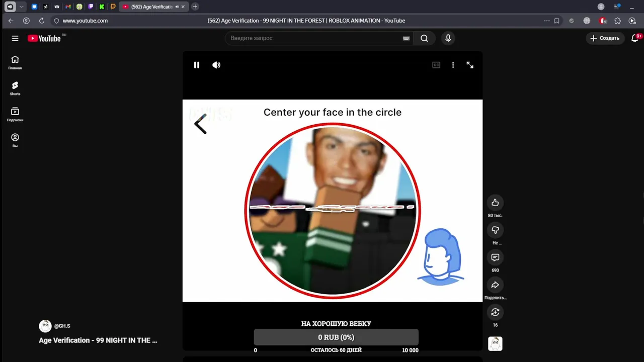Click the shield site protection icon
Screen dimensions: 644x362
[56, 21]
